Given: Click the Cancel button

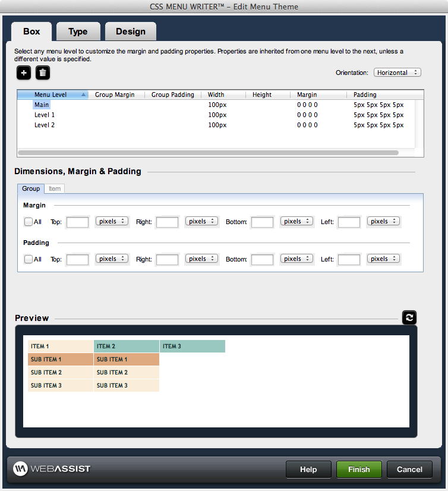Looking at the screenshot, I should click(x=409, y=470).
